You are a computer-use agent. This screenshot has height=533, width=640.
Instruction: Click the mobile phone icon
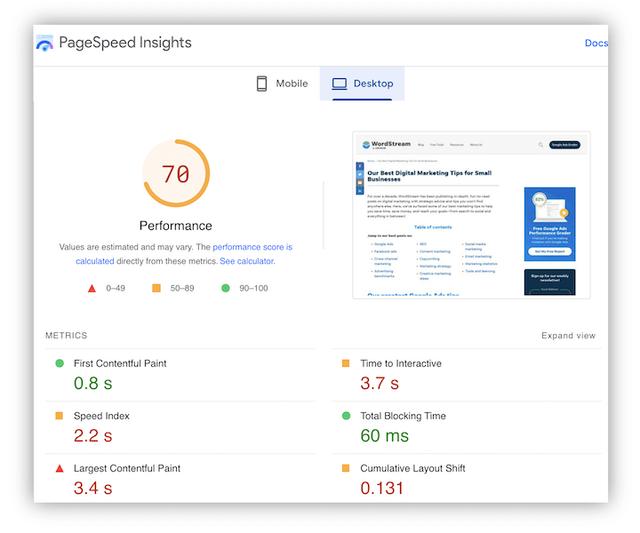(x=262, y=83)
